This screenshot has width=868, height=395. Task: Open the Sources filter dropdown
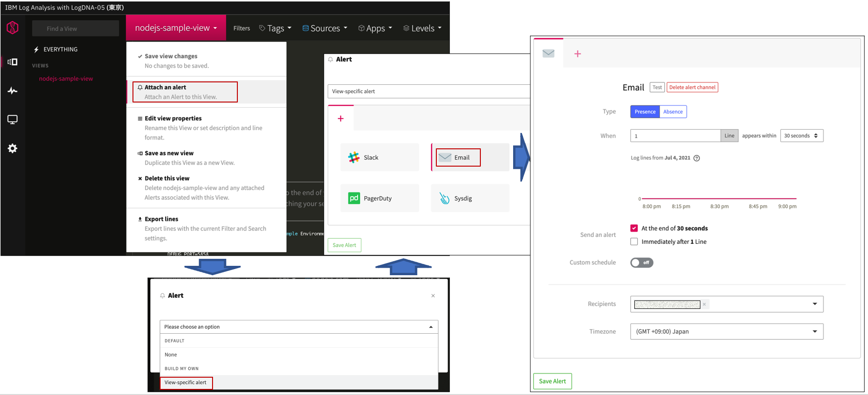[x=325, y=28]
